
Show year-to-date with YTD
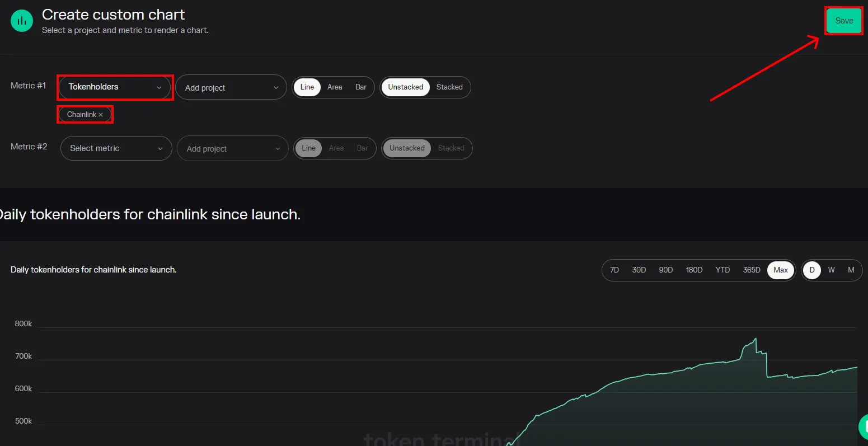click(x=723, y=270)
